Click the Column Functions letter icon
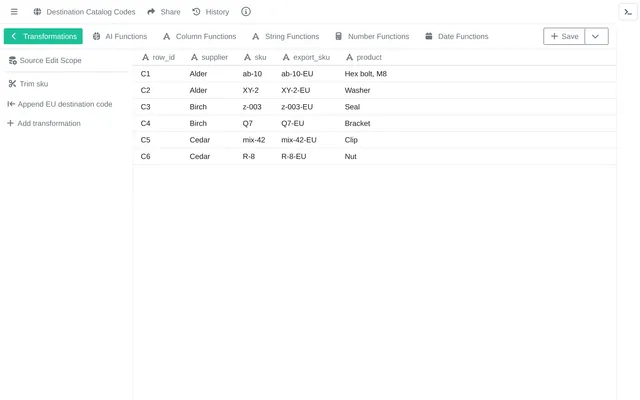This screenshot has width=640, height=400. pyautogui.click(x=167, y=36)
